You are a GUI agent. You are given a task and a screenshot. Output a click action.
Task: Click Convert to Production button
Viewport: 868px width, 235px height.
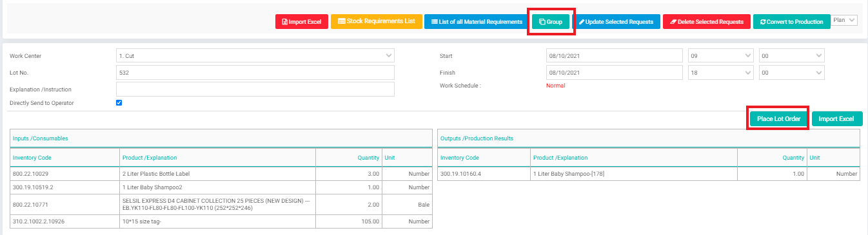point(791,22)
